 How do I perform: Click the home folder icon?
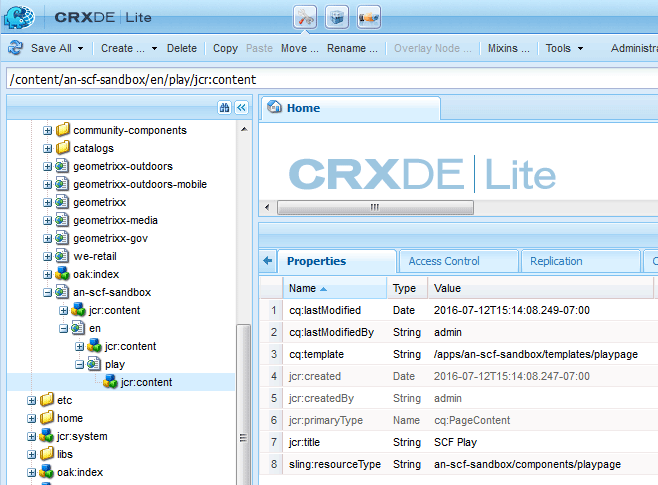click(x=47, y=418)
